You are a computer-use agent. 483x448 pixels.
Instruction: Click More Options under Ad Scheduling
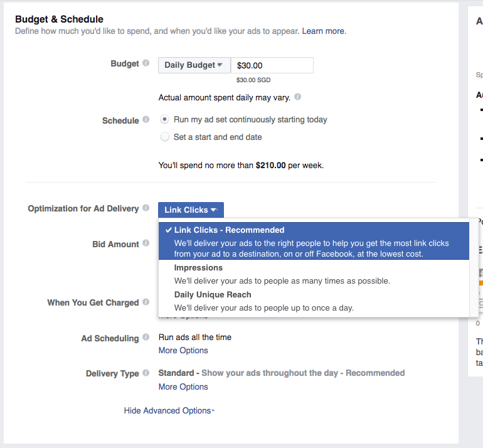click(x=183, y=351)
